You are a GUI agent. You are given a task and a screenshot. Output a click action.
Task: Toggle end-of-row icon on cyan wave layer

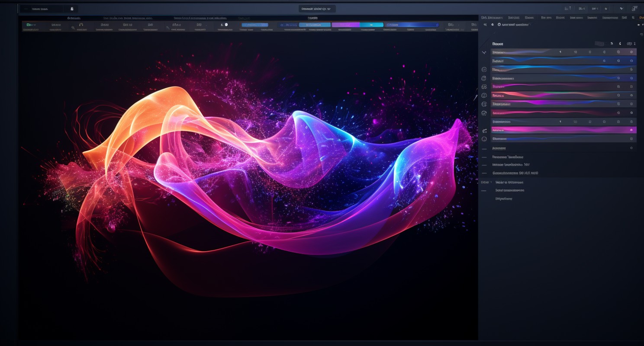[631, 69]
